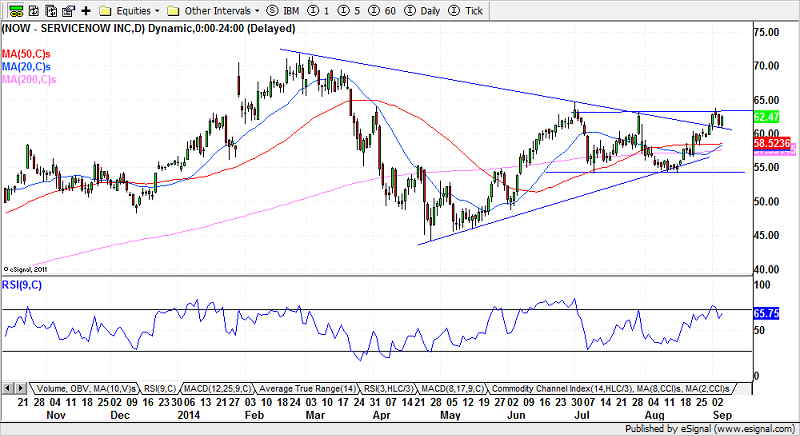This screenshot has height=436, width=800.
Task: Click the Published by eSignal footer text
Action: click(710, 429)
